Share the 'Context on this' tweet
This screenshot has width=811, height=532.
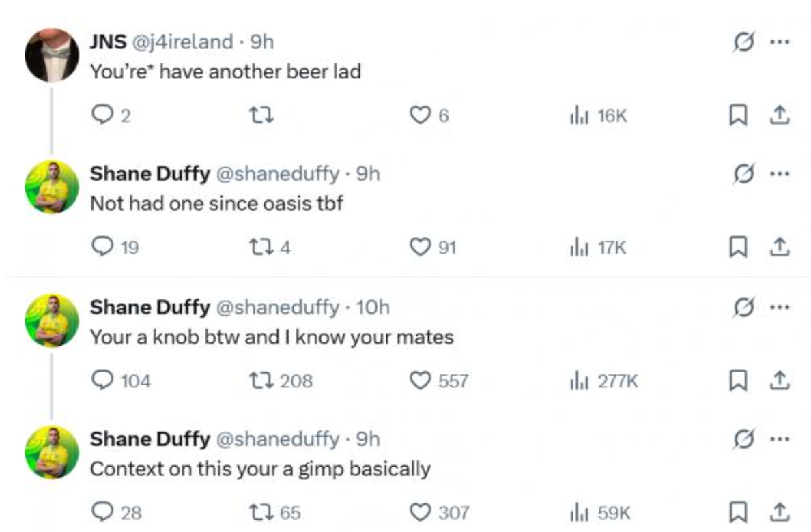click(x=779, y=512)
